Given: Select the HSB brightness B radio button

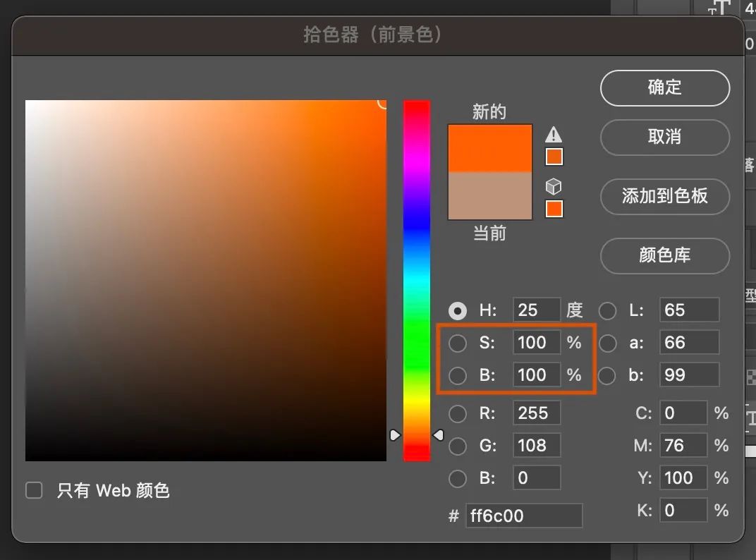Looking at the screenshot, I should (x=458, y=375).
